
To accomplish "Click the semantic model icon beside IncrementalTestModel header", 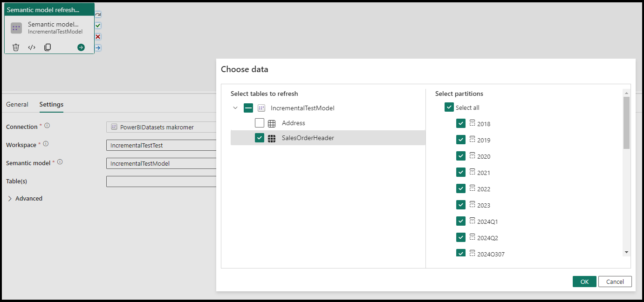I will [x=261, y=107].
